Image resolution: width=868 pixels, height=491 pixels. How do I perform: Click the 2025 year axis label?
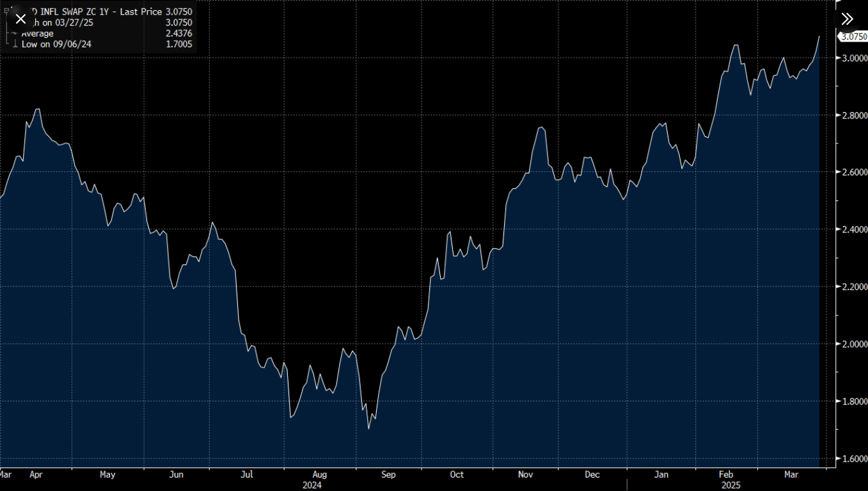(x=731, y=485)
